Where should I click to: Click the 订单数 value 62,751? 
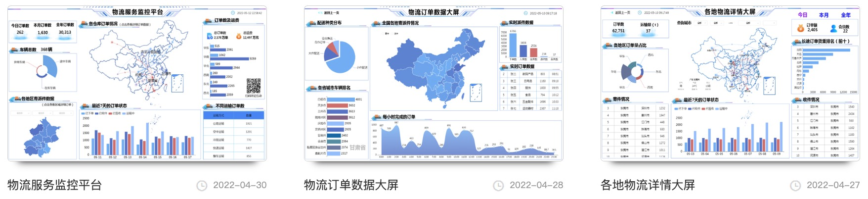click(618, 31)
